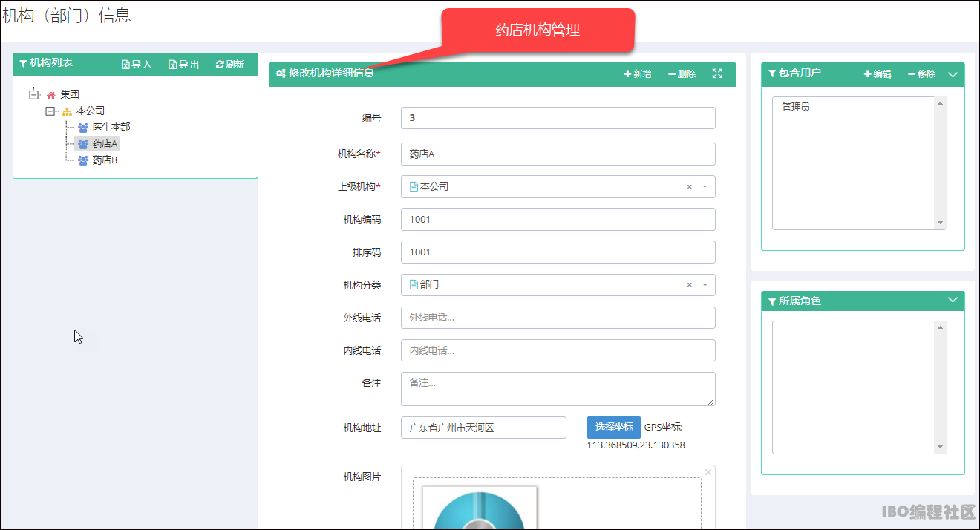Click the group icon beside 医生本部

pos(83,128)
